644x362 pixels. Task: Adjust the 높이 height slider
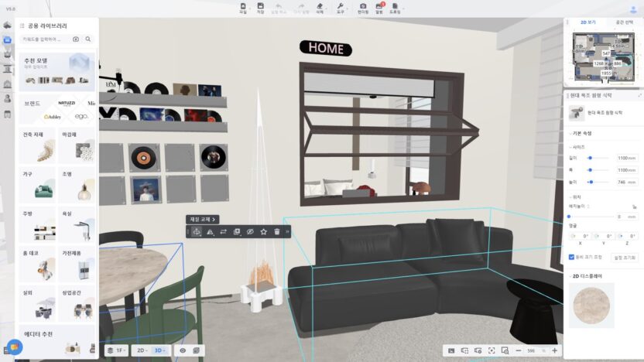click(x=591, y=182)
